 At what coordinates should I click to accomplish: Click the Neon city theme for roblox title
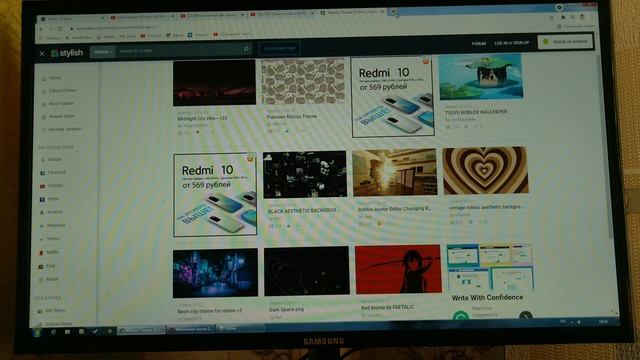point(209,311)
